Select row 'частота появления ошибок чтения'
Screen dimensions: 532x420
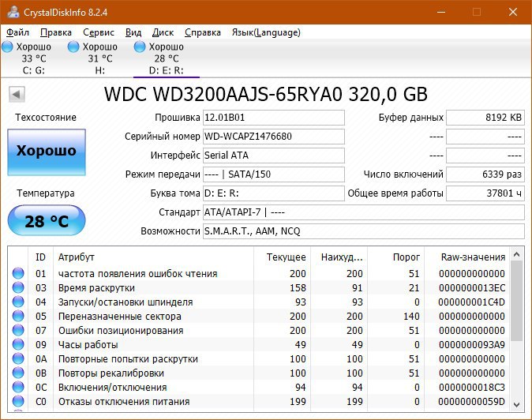coord(259,273)
